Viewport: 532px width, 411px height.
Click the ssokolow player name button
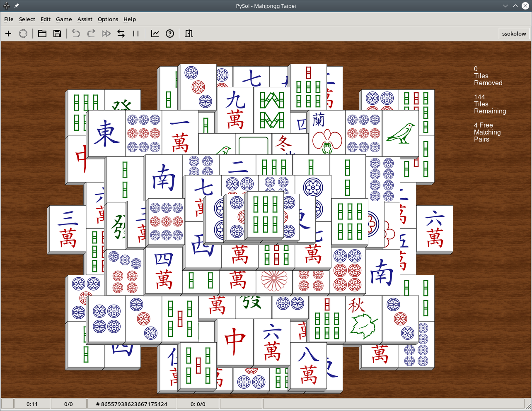[514, 34]
